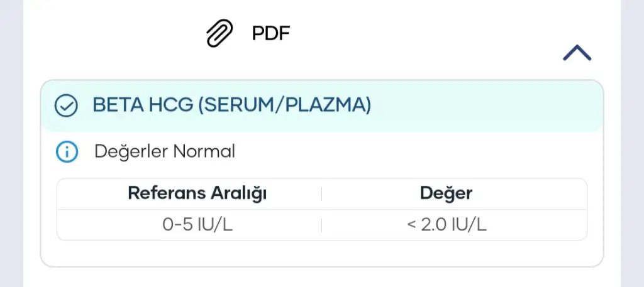This screenshot has height=287, width=644.
Task: Click blank space right of Değerler Normal text
Action: pyautogui.click(x=409, y=151)
